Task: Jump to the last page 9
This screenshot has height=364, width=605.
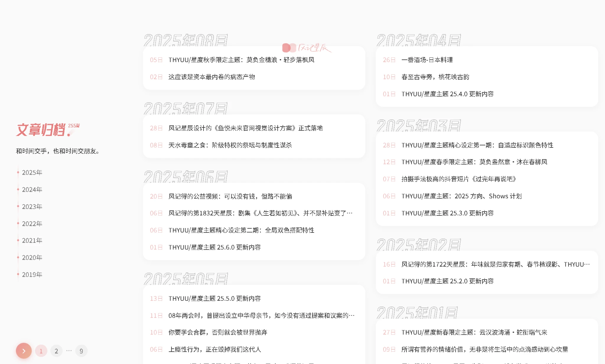Action: [x=81, y=351]
